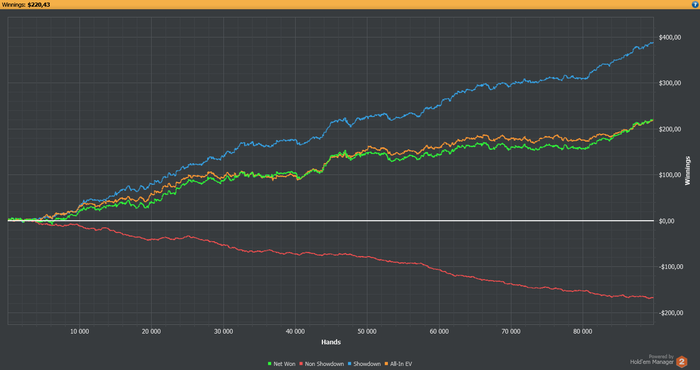Toggle the Net Won legend entry

click(282, 364)
